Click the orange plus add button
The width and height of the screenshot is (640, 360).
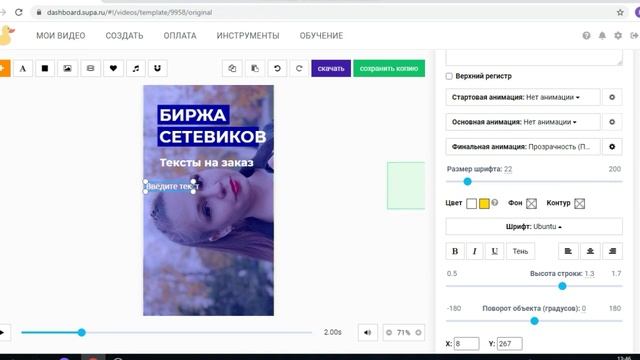click(4, 68)
